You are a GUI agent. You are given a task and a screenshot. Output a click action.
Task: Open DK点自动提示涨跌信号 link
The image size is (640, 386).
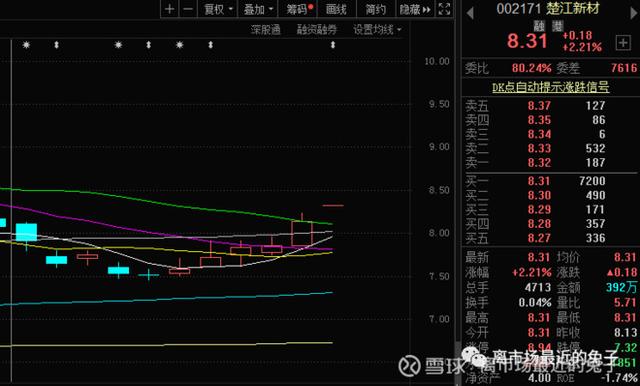[551, 87]
